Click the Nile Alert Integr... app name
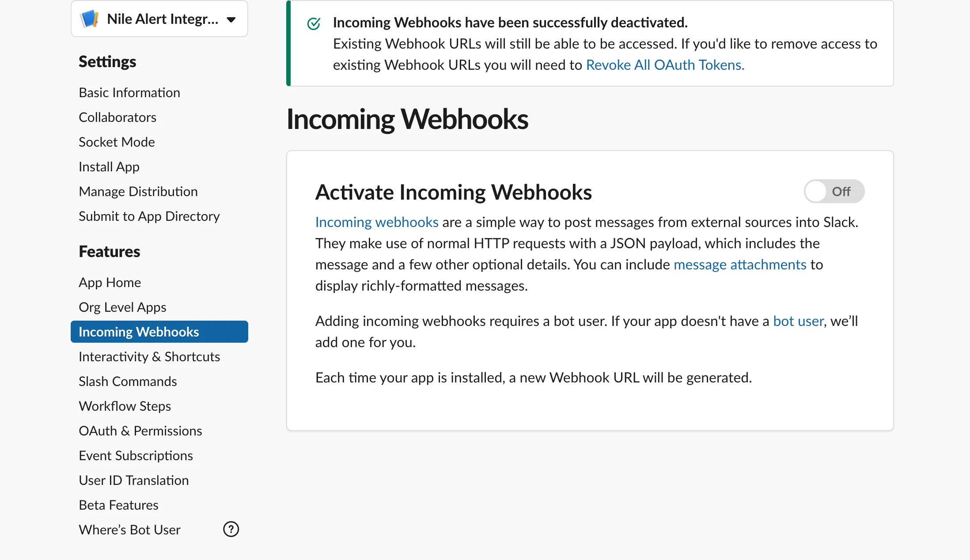The width and height of the screenshot is (970, 560). (x=163, y=19)
